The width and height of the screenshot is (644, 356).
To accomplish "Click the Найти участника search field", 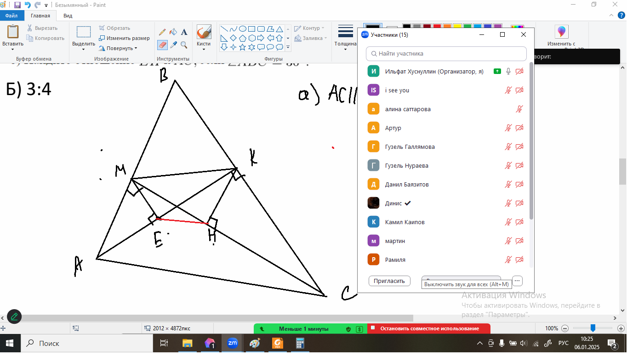I will [x=446, y=54].
